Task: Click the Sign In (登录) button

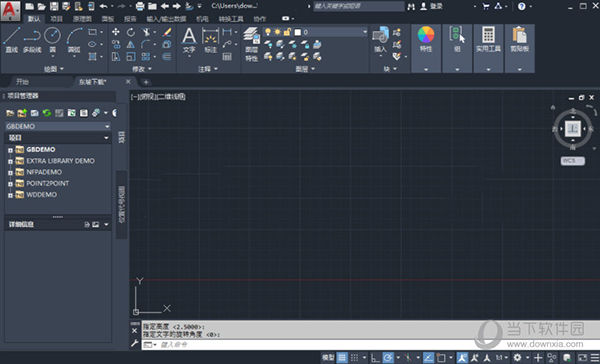Action: point(432,6)
